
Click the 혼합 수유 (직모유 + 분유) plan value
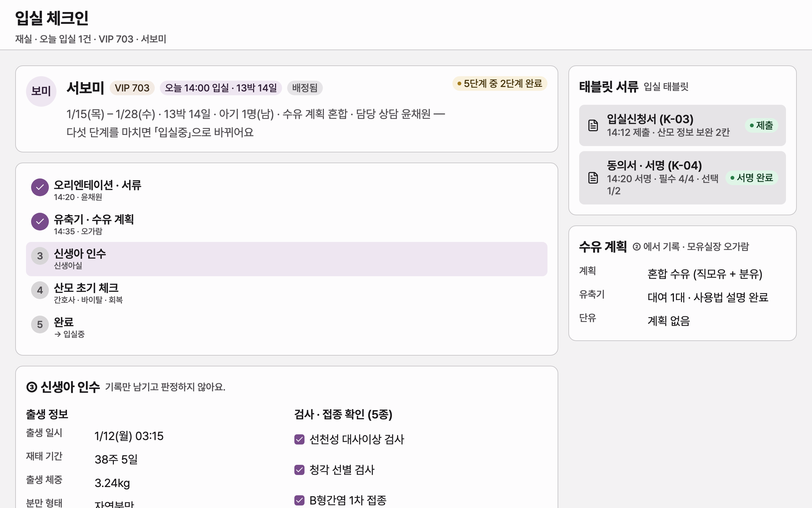(x=704, y=274)
